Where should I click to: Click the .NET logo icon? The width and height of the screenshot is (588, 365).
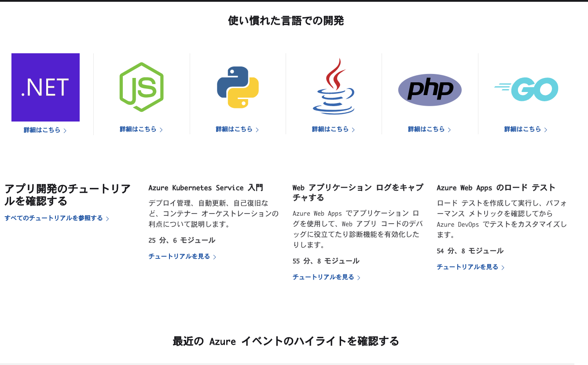[x=45, y=87]
